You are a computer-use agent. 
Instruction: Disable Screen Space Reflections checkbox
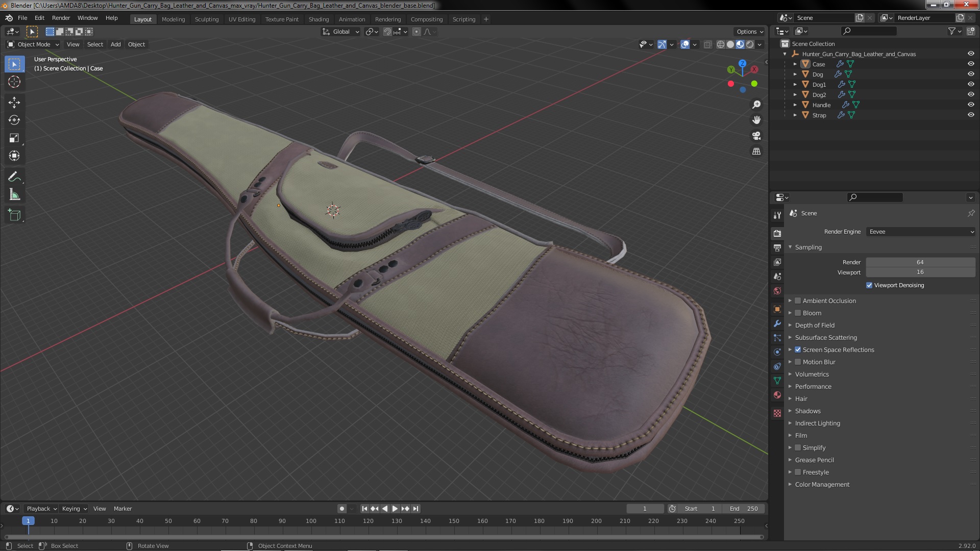click(798, 349)
